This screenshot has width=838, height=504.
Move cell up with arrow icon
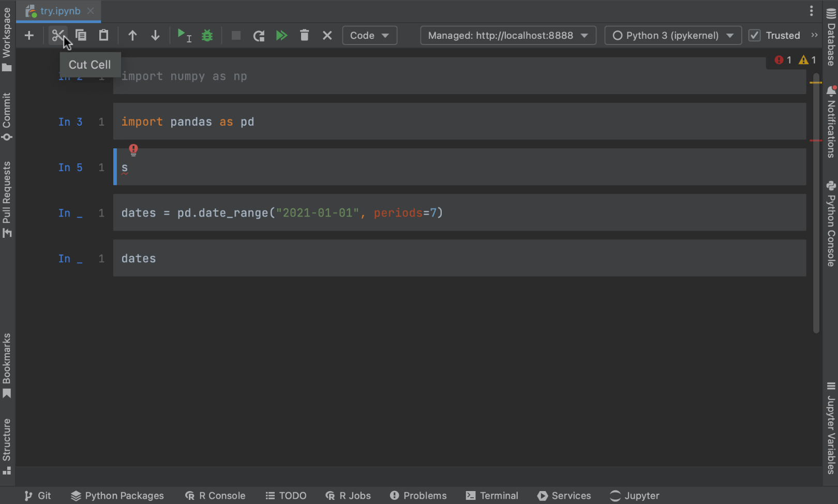pos(132,36)
